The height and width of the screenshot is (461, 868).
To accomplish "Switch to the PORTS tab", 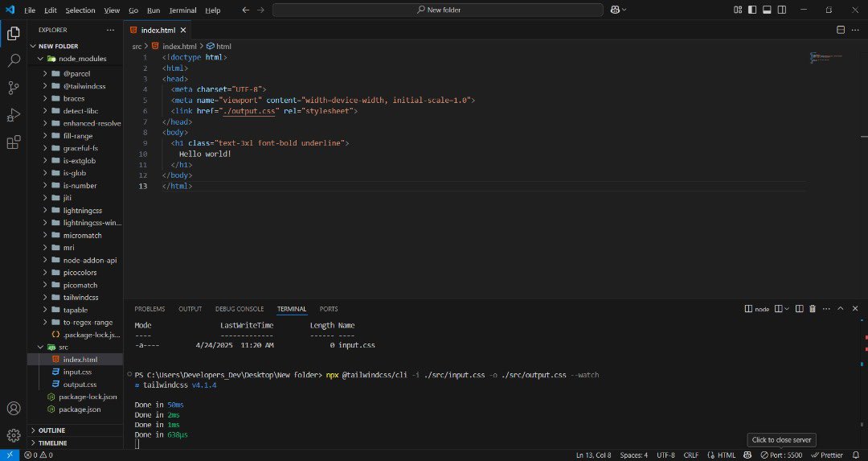I will click(x=328, y=309).
